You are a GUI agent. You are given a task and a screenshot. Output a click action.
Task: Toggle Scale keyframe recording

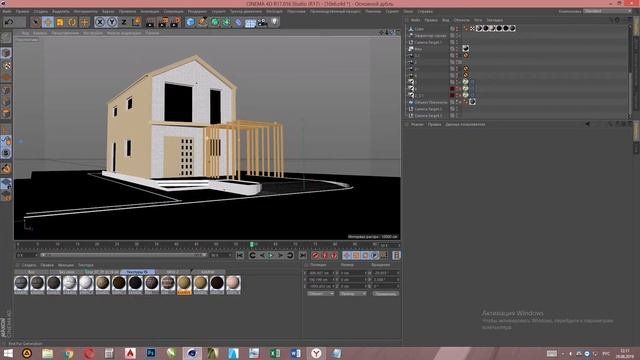click(x=356, y=256)
